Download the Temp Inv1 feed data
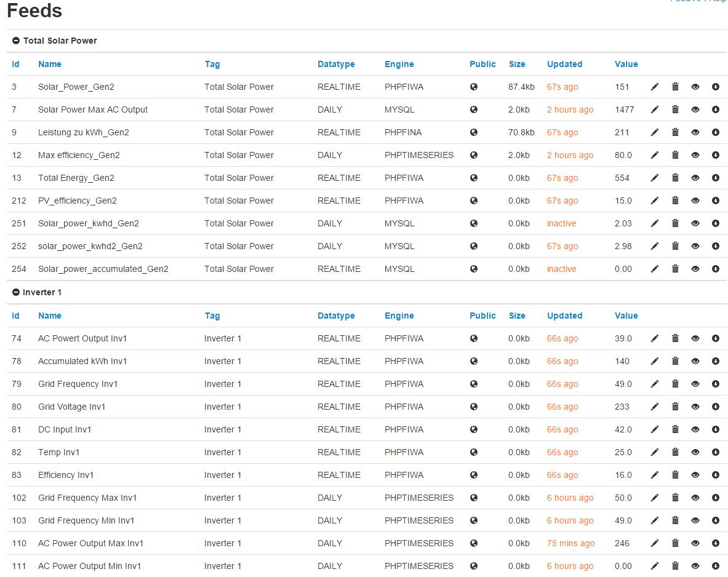This screenshot has height=577, width=728. pyautogui.click(x=716, y=452)
